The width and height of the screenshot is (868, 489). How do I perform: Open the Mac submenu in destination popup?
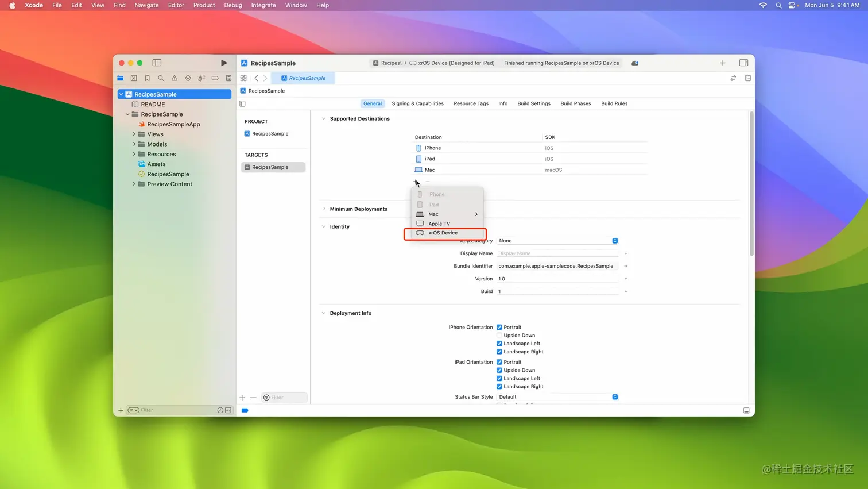pyautogui.click(x=447, y=214)
